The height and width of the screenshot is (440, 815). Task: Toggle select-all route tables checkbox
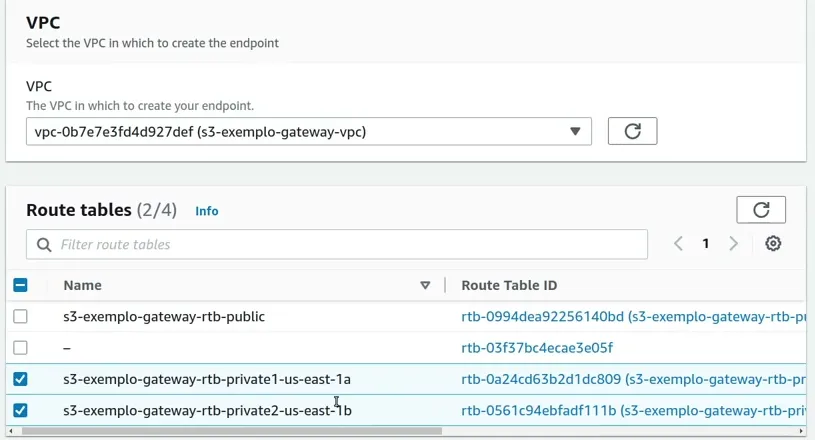pyautogui.click(x=20, y=285)
